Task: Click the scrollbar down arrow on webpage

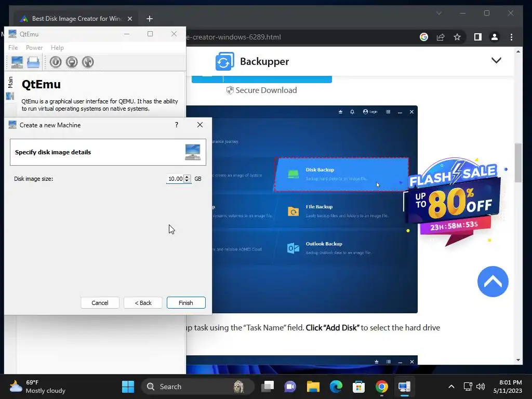Action: point(518,360)
